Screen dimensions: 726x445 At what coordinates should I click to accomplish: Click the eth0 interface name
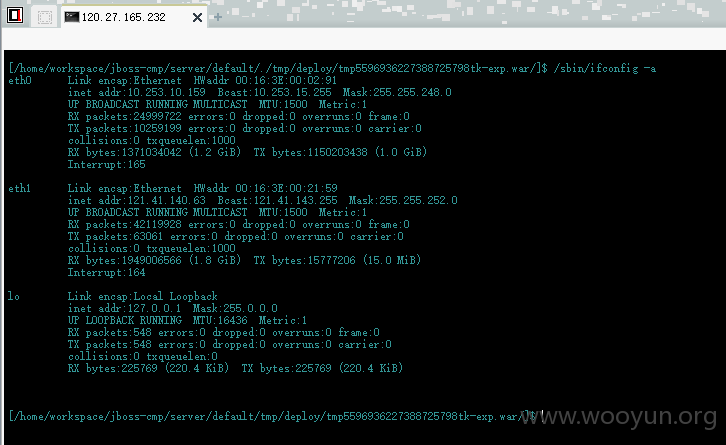coord(20,81)
